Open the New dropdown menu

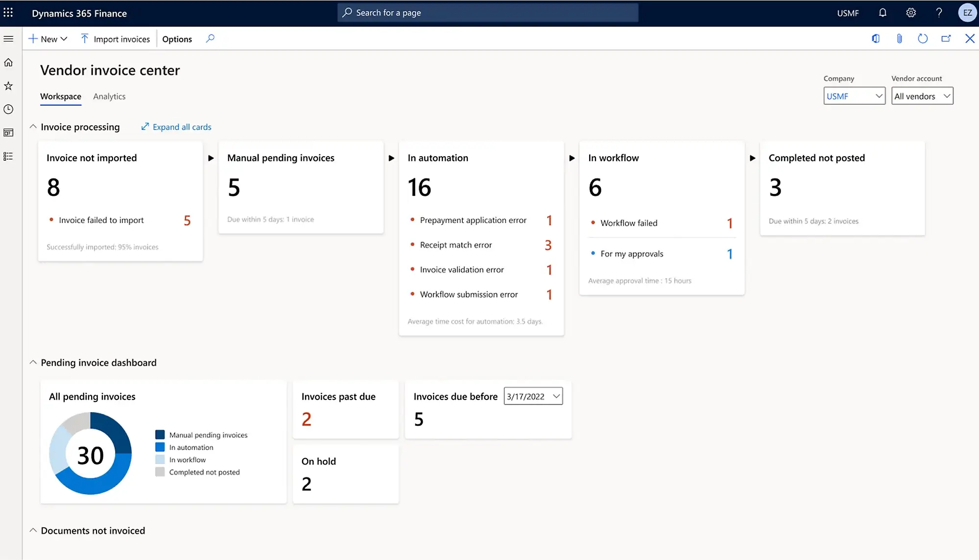point(48,39)
